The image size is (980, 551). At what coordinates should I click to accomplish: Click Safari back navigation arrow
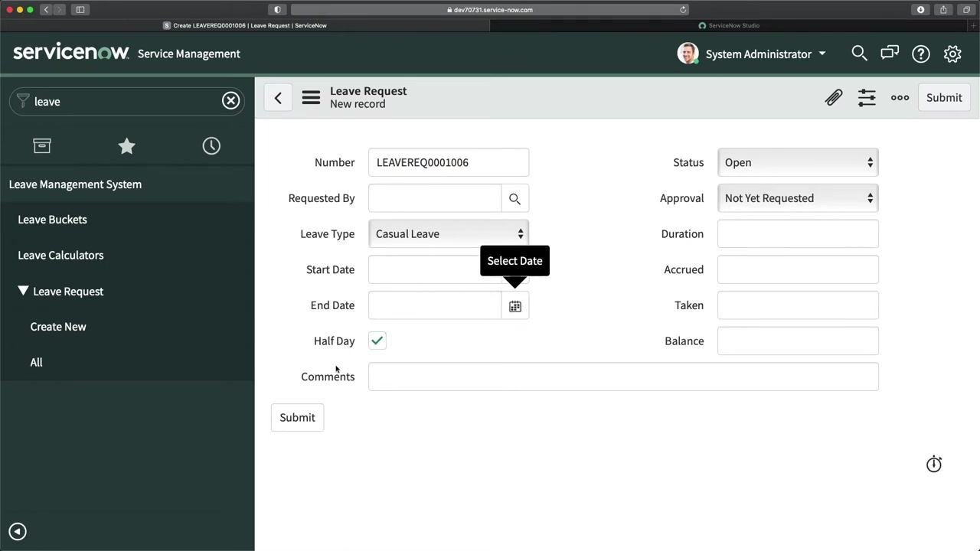pos(46,10)
